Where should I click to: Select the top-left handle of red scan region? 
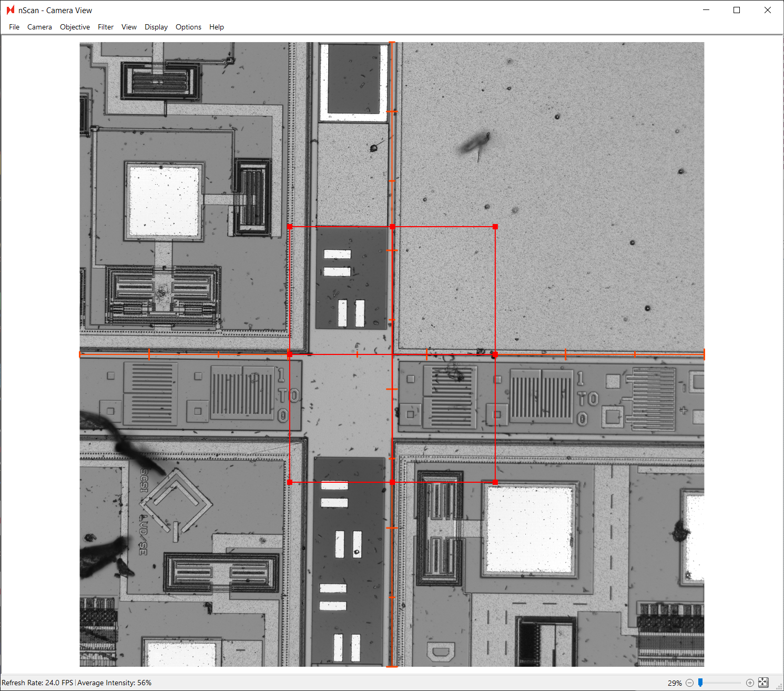click(x=290, y=226)
